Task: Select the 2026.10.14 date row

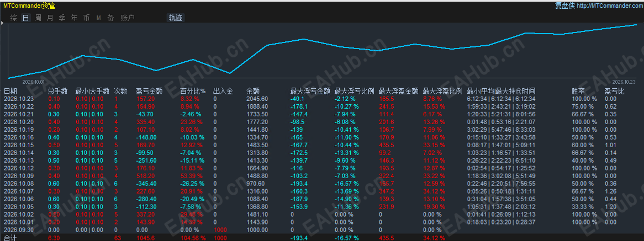Action: point(322,152)
